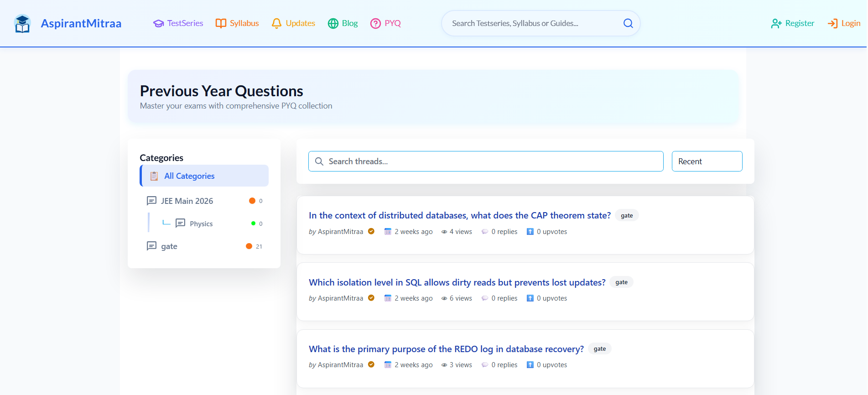
Task: Open the PYQ nav link
Action: pos(385,23)
